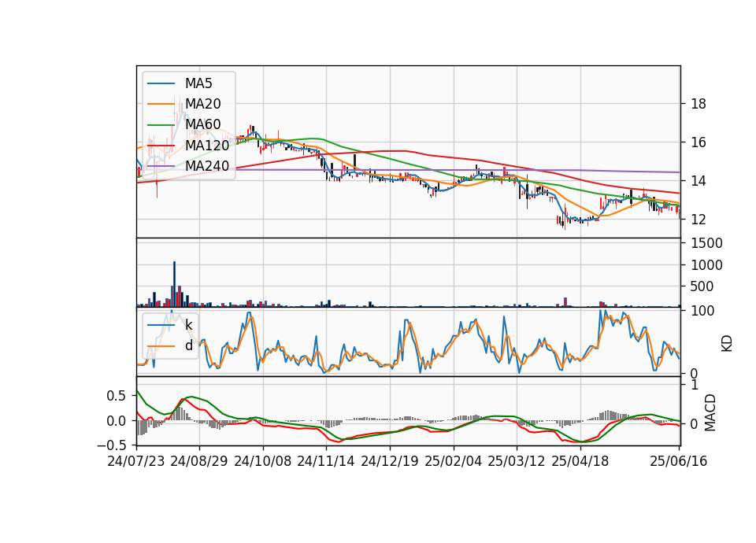Click the tallest volume bar spike
Screen dimensions: 756x543
point(175,284)
